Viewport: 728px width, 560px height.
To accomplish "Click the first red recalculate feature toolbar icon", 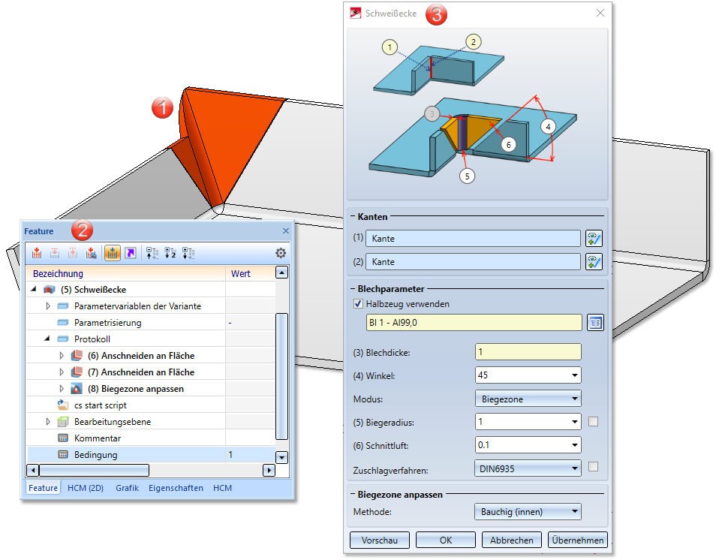I will coord(37,253).
